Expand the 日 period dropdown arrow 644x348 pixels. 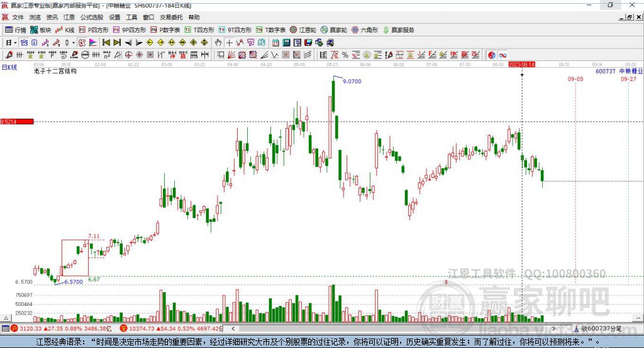click(x=15, y=43)
